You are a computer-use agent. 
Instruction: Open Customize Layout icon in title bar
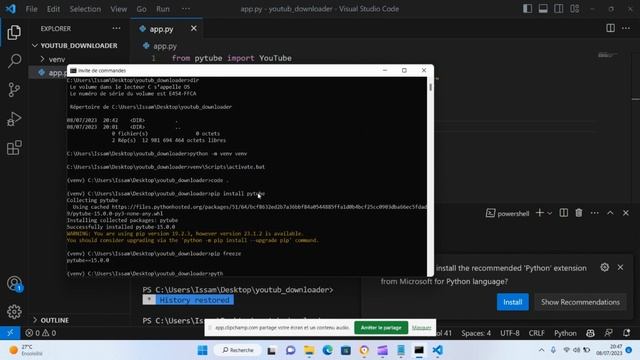click(x=574, y=9)
